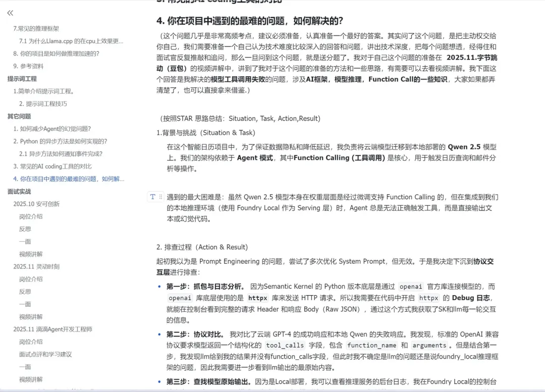Viewport: 545px width, 392px height.
Task: Click bold inline code httpx
Action: [x=257, y=298]
